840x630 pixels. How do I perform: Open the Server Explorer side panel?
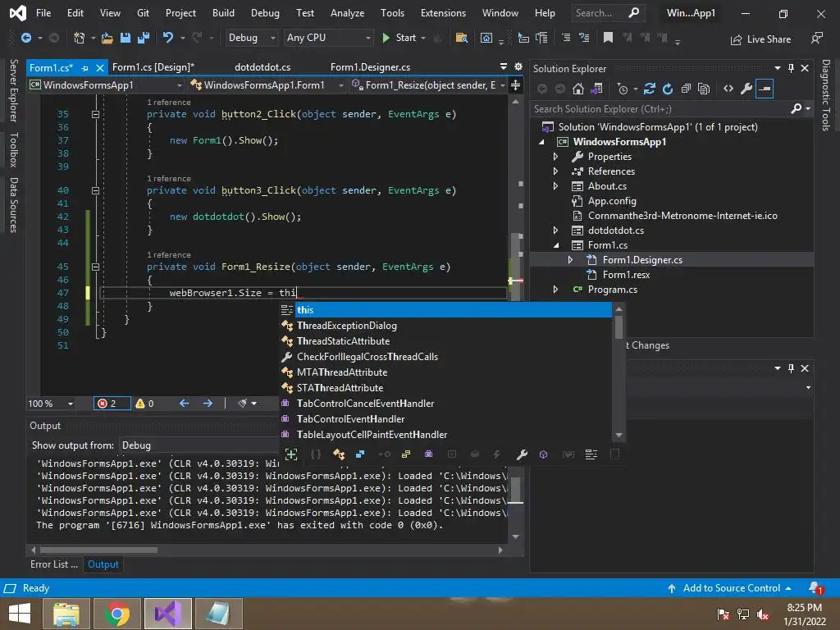13,90
